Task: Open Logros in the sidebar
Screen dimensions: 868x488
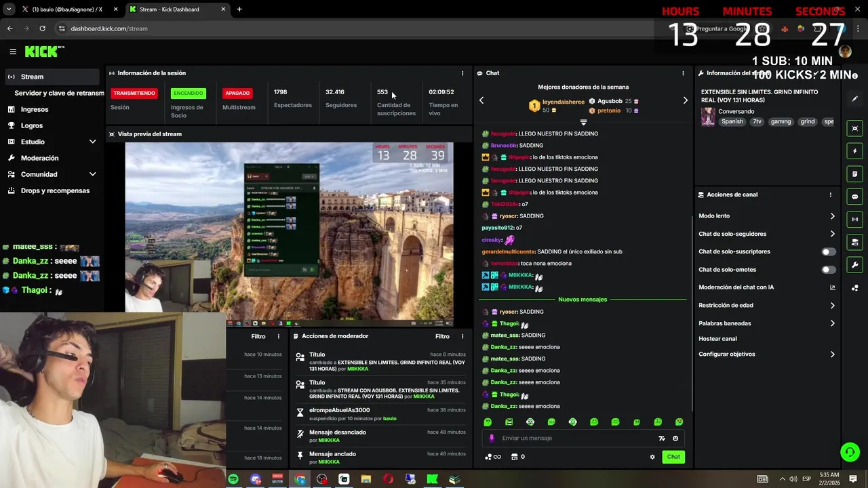Action: (32, 125)
